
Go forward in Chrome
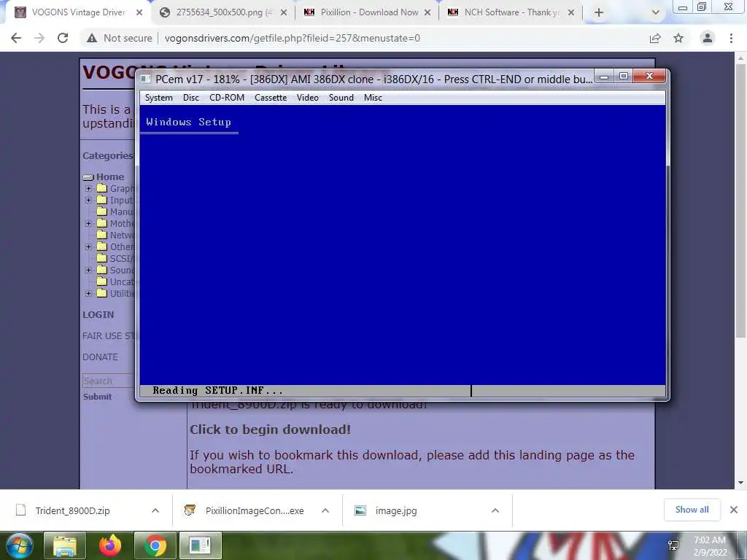[x=39, y=38]
